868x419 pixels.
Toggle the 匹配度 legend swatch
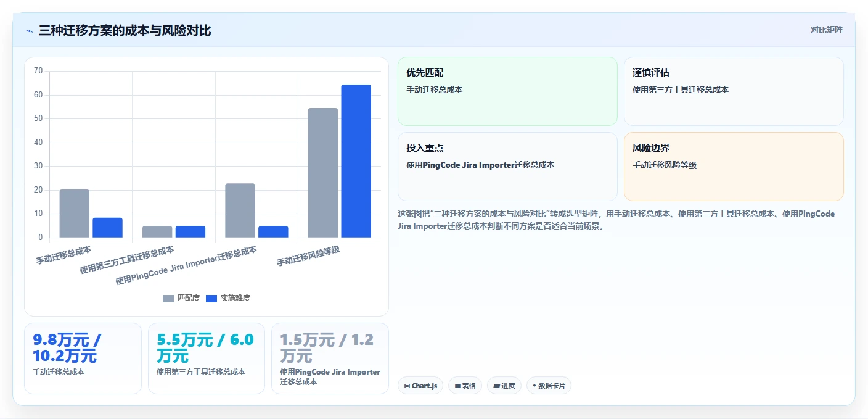click(168, 298)
